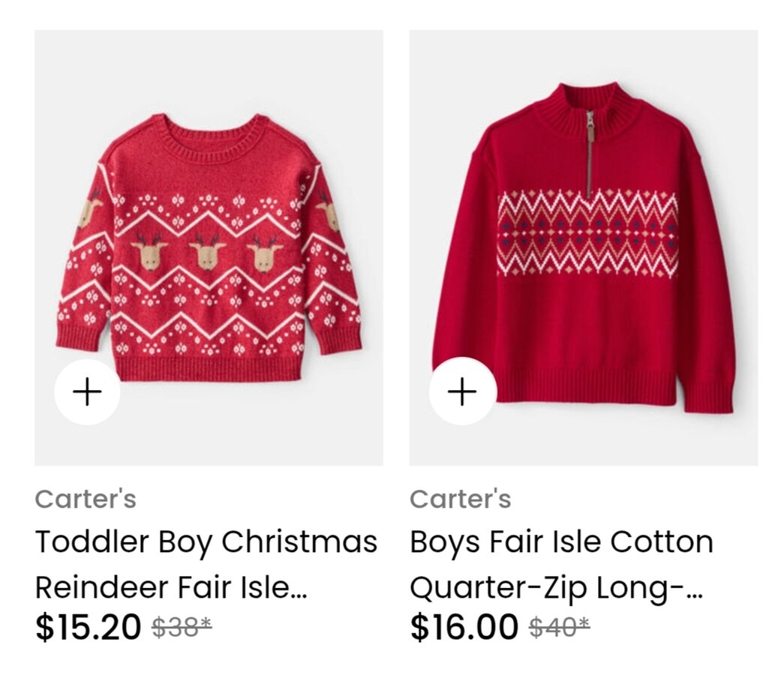Click the Carter's brand above Boys Fair Isle

460,499
